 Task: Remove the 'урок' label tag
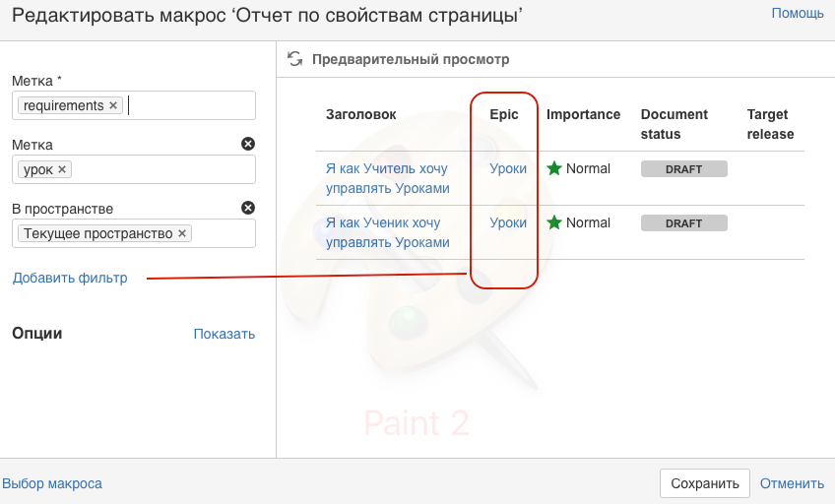pos(63,169)
